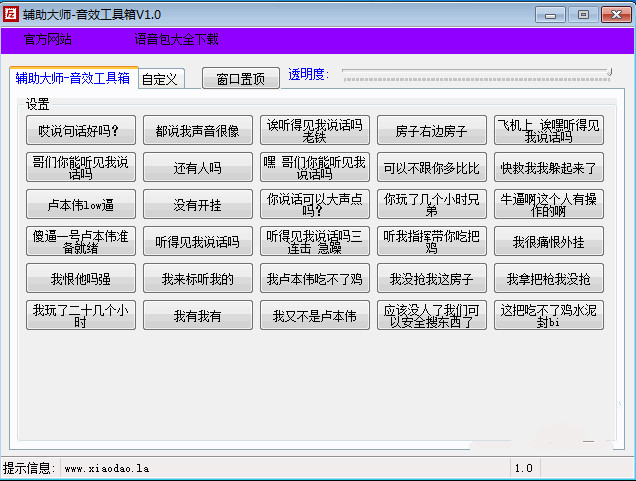Switch to the 自定义 tab

(x=161, y=79)
